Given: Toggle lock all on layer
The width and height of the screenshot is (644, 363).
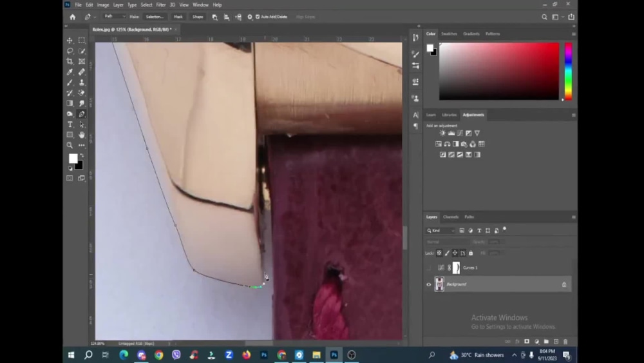Looking at the screenshot, I should tap(471, 253).
